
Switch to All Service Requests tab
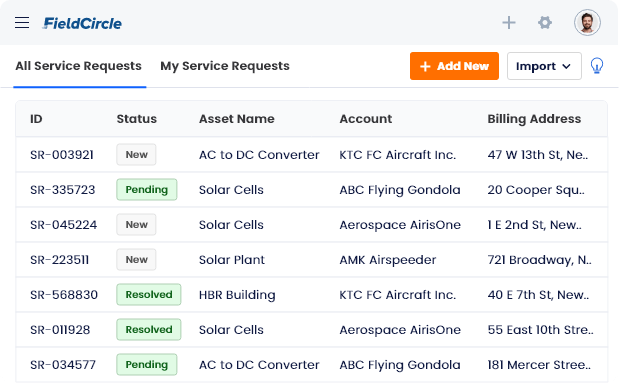[78, 66]
